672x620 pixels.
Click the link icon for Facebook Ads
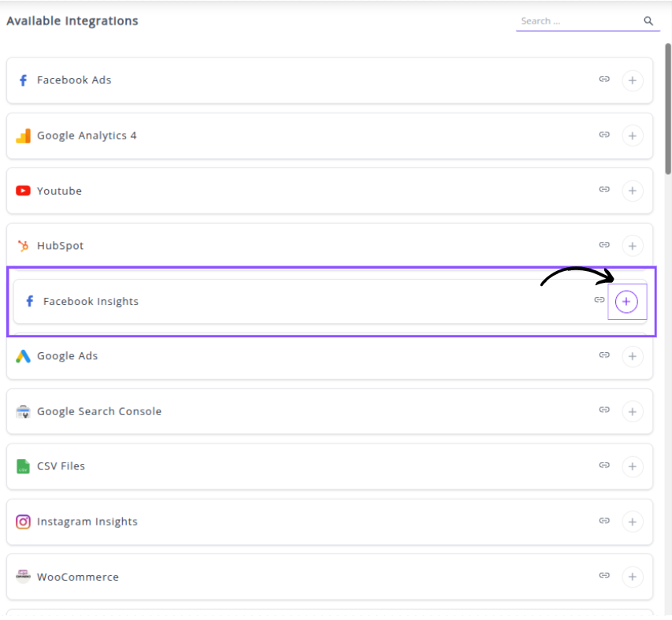pyautogui.click(x=604, y=80)
